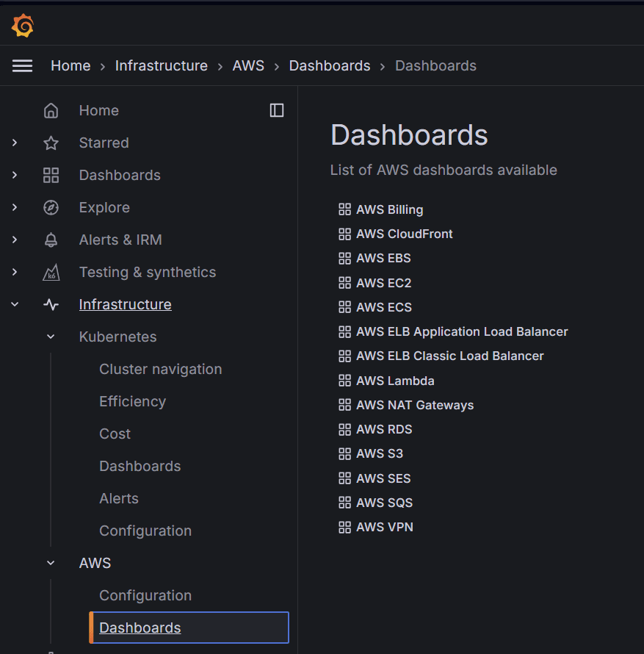Screen dimensions: 644x654
Task: Toggle the navigation menu with the hamburger icon
Action: click(22, 65)
